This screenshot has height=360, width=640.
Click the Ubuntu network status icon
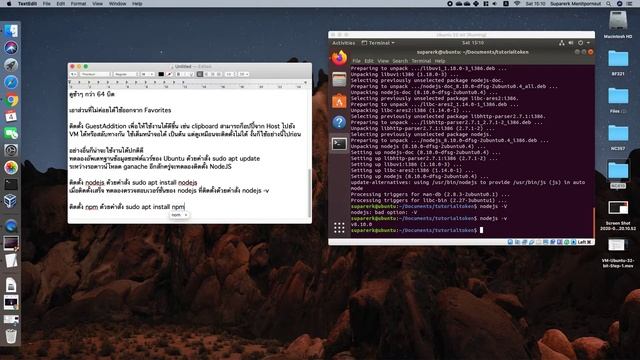coord(562,43)
